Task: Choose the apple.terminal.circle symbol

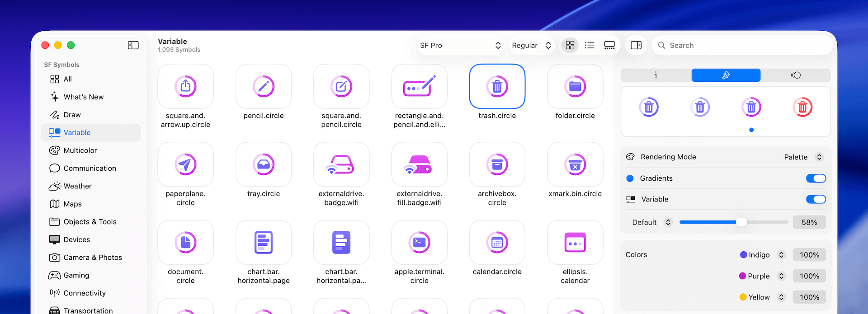Action: 419,243
